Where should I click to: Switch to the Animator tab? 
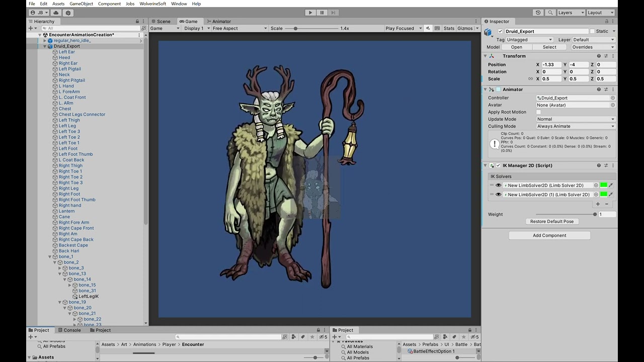[x=218, y=21]
